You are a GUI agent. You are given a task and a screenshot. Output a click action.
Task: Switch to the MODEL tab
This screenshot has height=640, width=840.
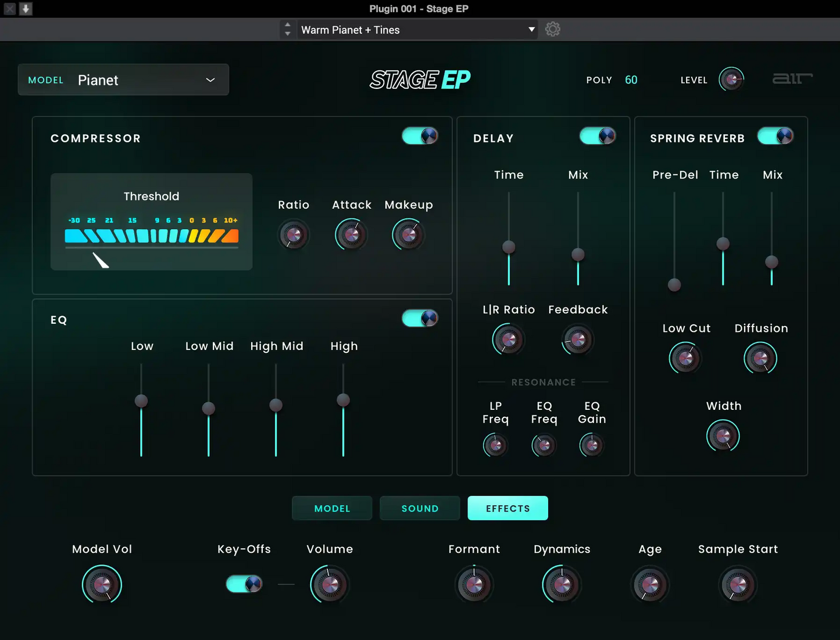(x=332, y=509)
